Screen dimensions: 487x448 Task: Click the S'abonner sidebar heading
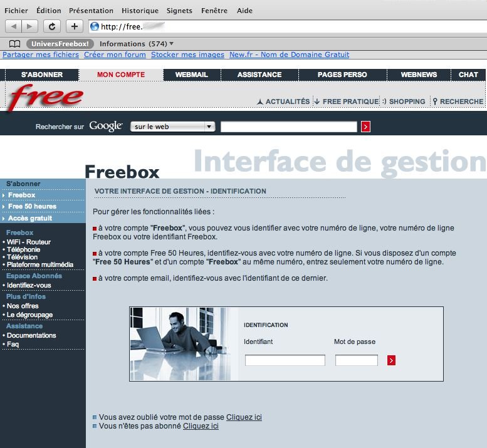pyautogui.click(x=23, y=184)
